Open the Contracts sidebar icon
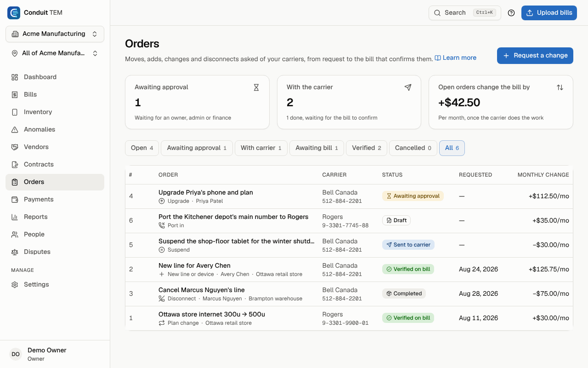Image resolution: width=588 pixels, height=368 pixels. pos(15,165)
